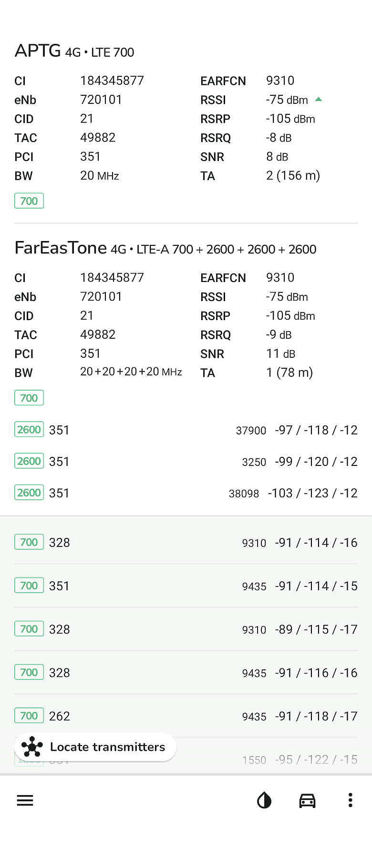
Task: Toggle the dark theme drop icon
Action: [264, 800]
